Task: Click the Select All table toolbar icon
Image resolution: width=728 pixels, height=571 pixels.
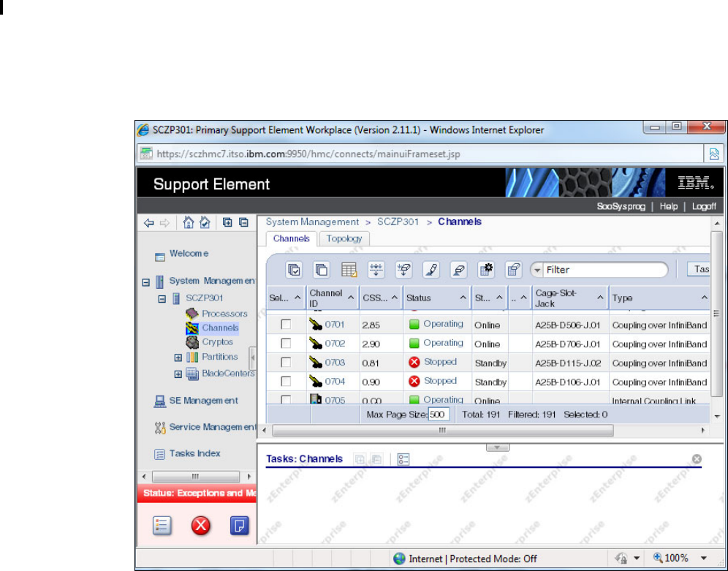Action: tap(294, 270)
